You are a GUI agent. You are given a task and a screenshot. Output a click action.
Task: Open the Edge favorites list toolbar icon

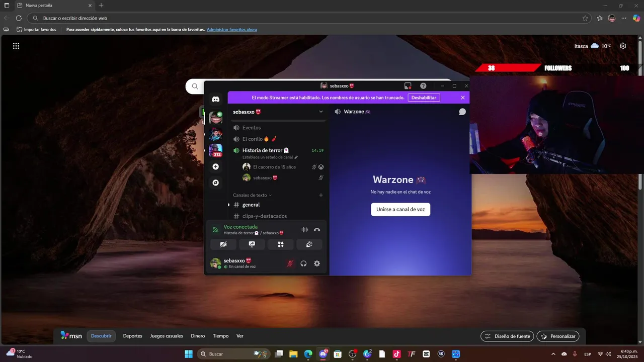tap(600, 18)
